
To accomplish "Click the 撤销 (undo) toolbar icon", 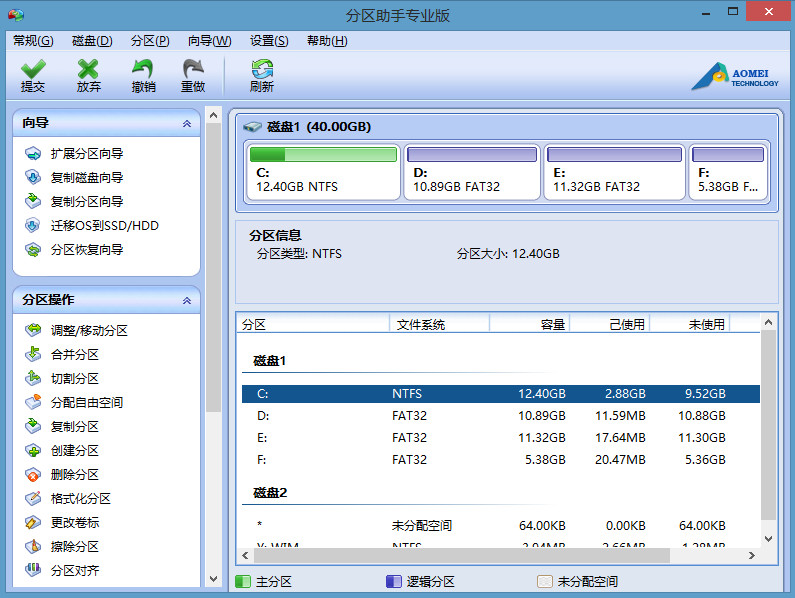I will (143, 75).
